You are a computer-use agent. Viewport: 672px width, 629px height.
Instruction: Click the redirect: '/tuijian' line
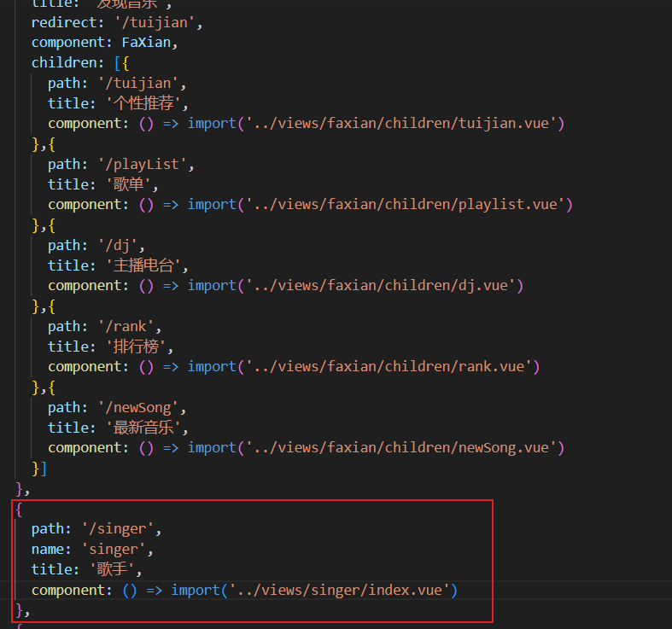point(117,22)
